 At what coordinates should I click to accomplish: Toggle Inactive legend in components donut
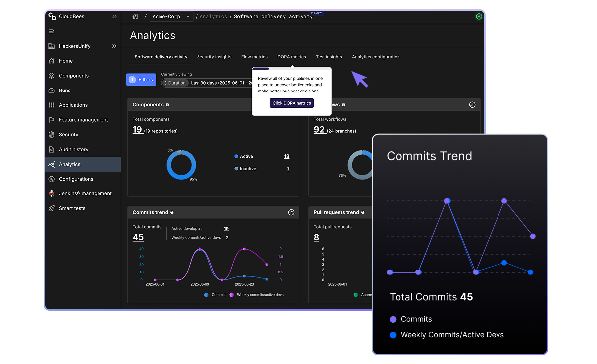pyautogui.click(x=245, y=169)
